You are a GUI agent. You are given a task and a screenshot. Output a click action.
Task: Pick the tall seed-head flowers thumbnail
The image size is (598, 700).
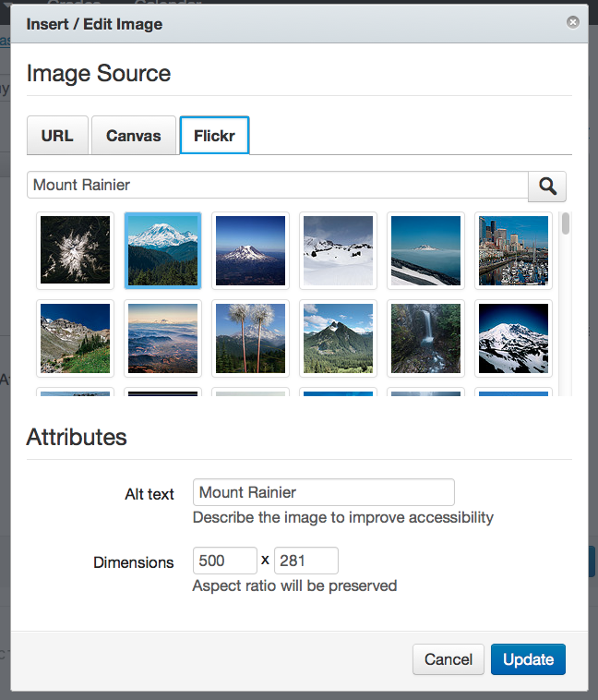[251, 338]
